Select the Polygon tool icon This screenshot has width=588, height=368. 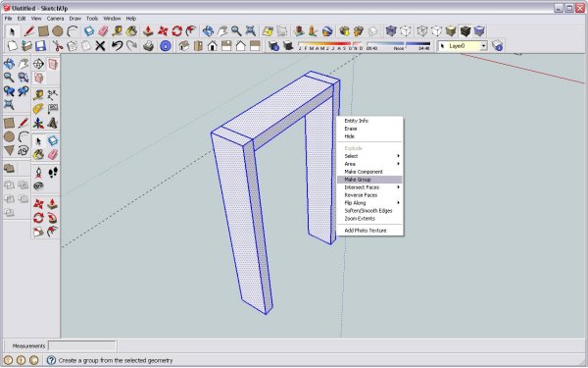tap(9, 150)
